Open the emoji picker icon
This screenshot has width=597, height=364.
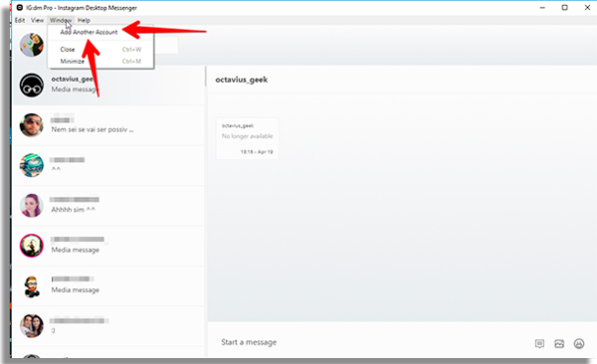[x=579, y=344]
